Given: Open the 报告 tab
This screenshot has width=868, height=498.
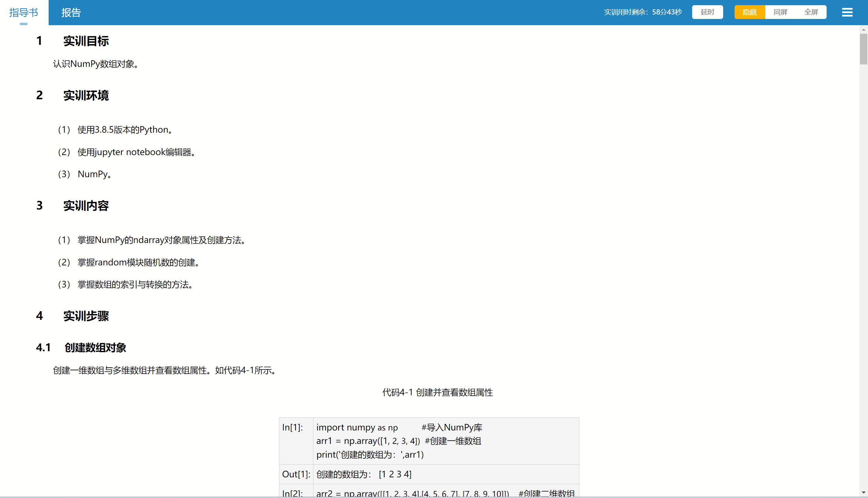Looking at the screenshot, I should (x=71, y=12).
